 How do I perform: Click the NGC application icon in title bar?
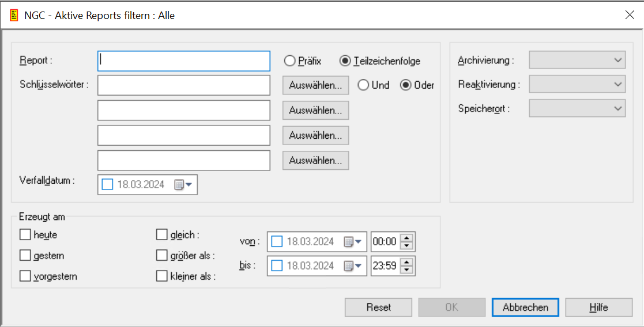tap(14, 16)
